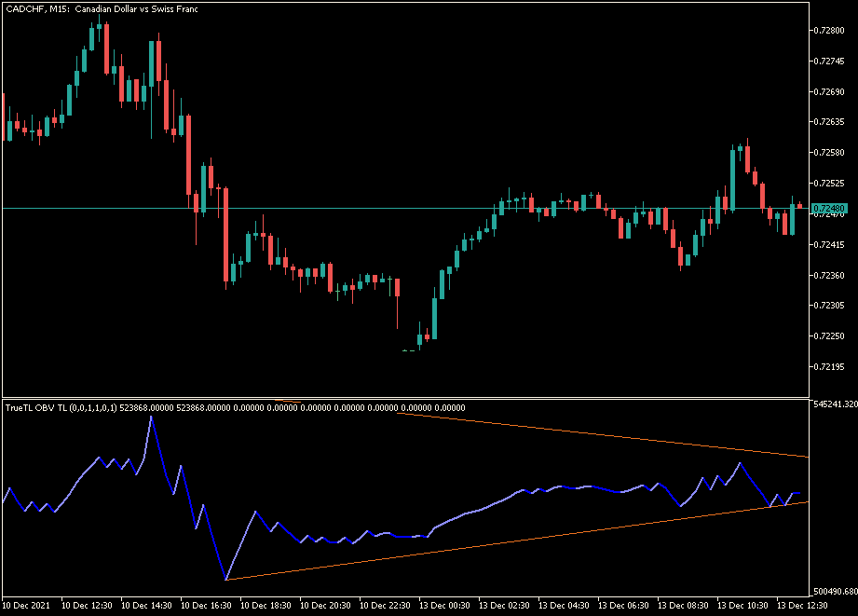Click the 13 Dec 08:30 time label
The height and width of the screenshot is (616, 858).
[x=684, y=606]
